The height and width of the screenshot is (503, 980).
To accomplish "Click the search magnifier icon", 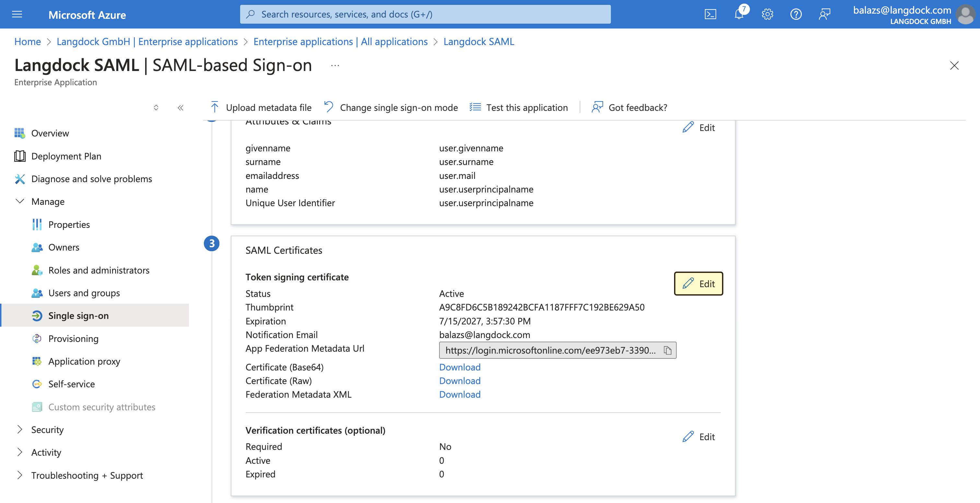I will pyautogui.click(x=250, y=14).
